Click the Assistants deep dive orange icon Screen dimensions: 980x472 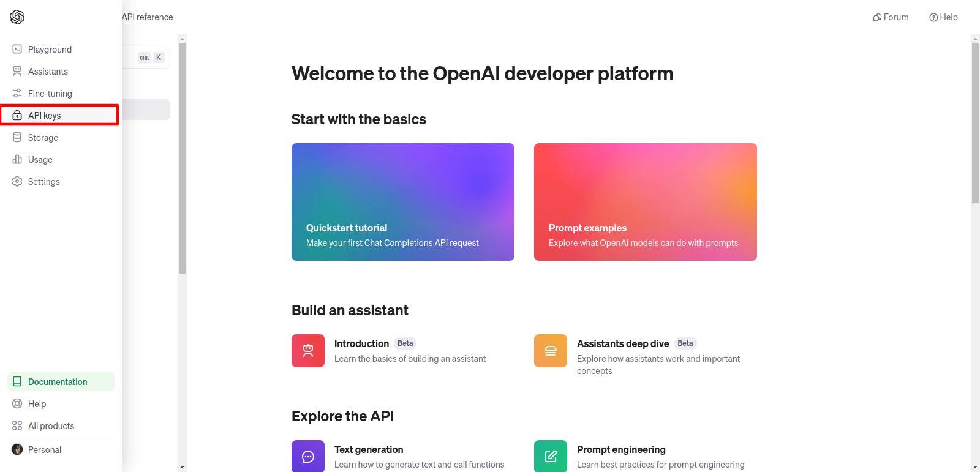click(551, 351)
